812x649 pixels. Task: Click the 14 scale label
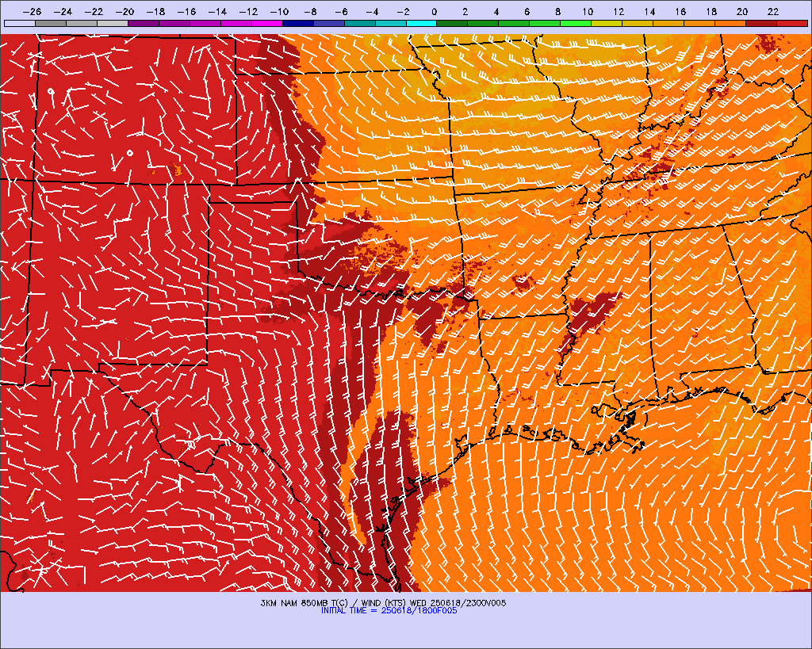click(649, 11)
